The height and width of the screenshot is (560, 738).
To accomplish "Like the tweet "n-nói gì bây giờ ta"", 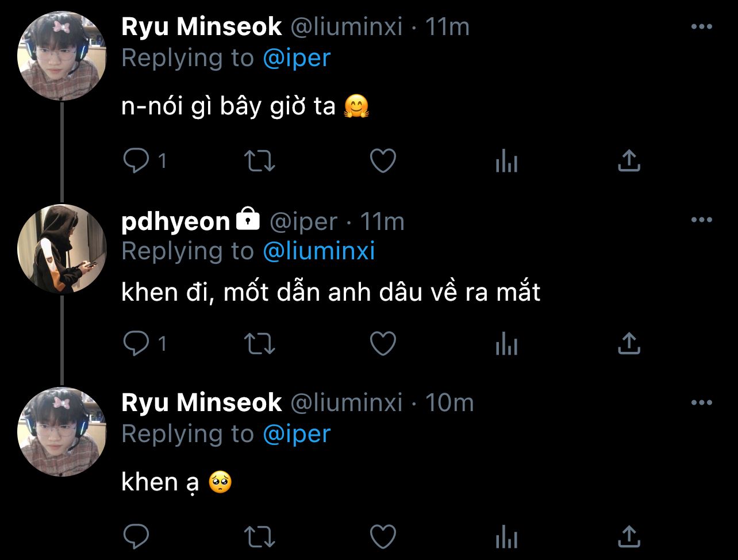I will (383, 161).
